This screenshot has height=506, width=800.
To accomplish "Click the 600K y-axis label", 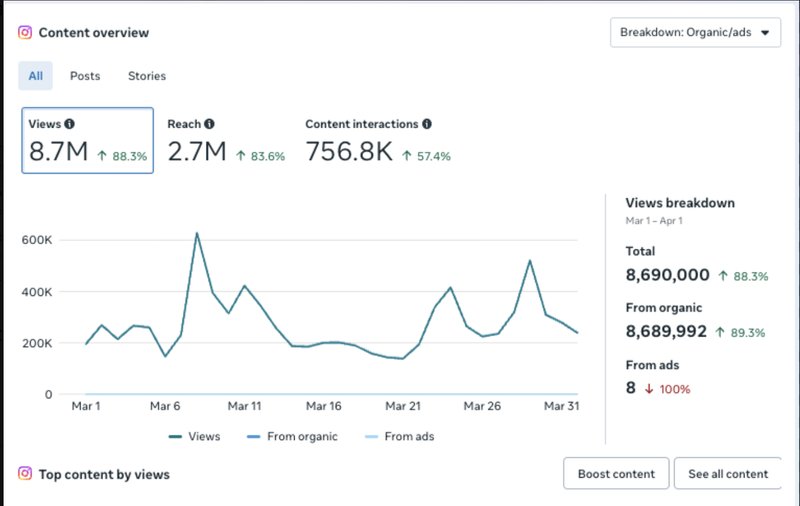I will [x=37, y=240].
